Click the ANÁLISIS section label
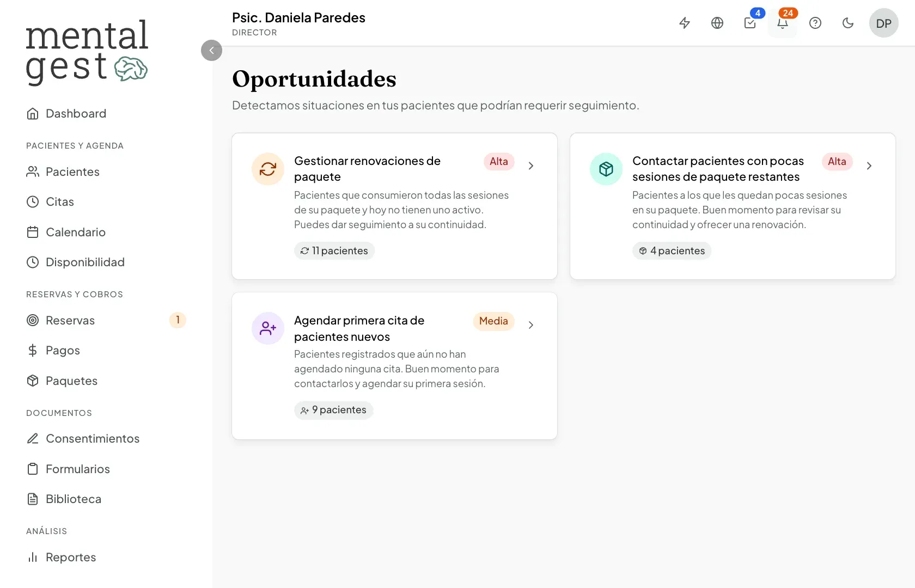915x588 pixels. point(46,531)
